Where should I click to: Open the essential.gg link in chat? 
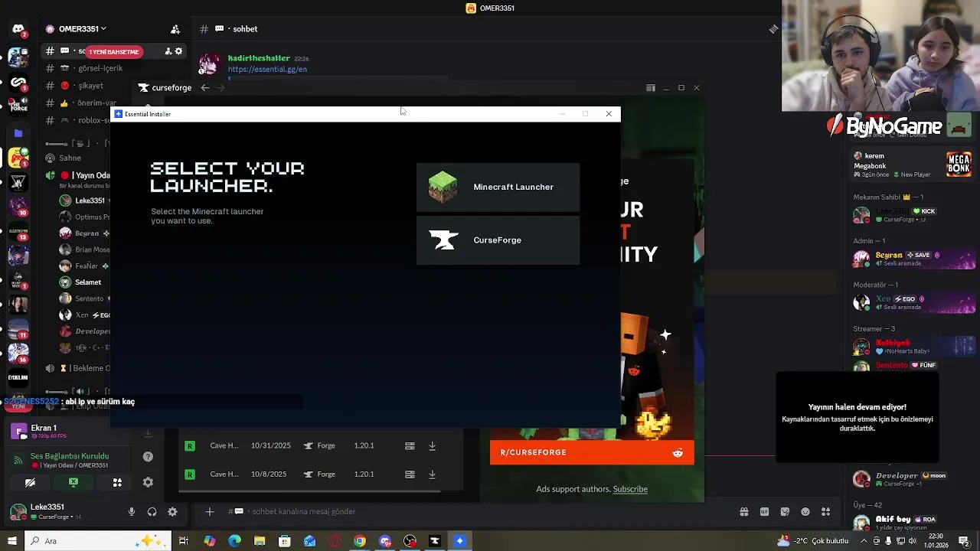(x=267, y=69)
